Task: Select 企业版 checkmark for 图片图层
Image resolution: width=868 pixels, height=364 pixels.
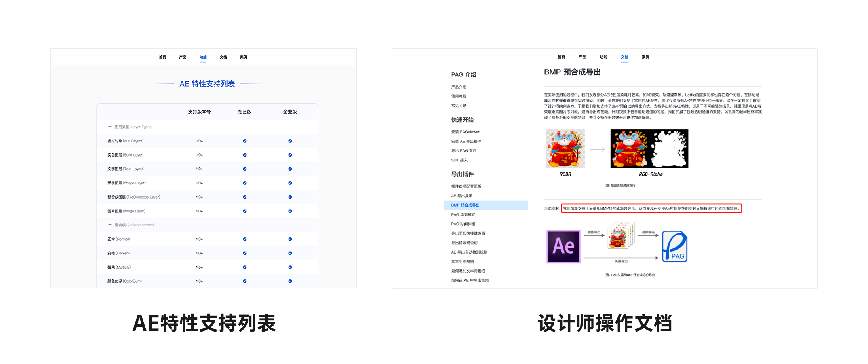Action: (290, 211)
